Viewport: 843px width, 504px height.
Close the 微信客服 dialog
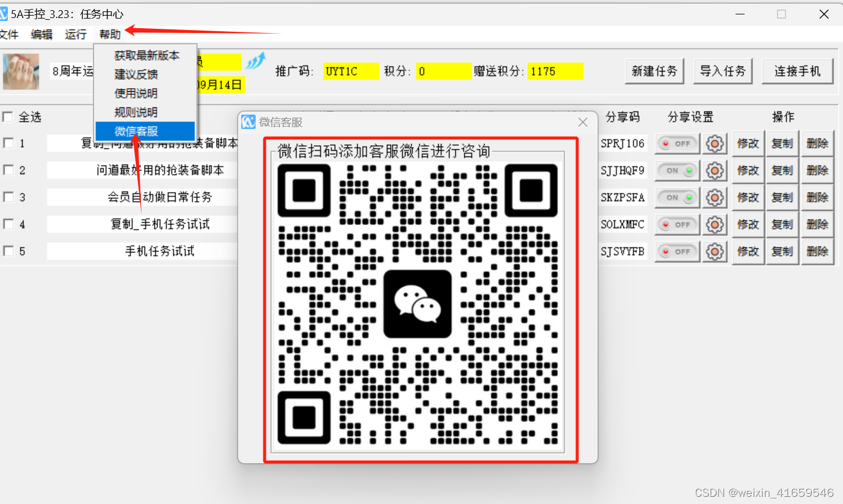click(x=582, y=122)
